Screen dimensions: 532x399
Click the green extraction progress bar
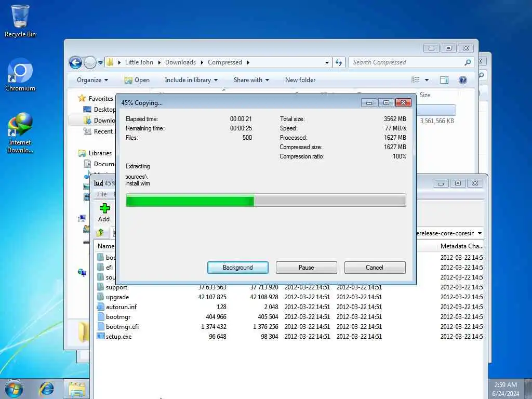[x=265, y=200]
